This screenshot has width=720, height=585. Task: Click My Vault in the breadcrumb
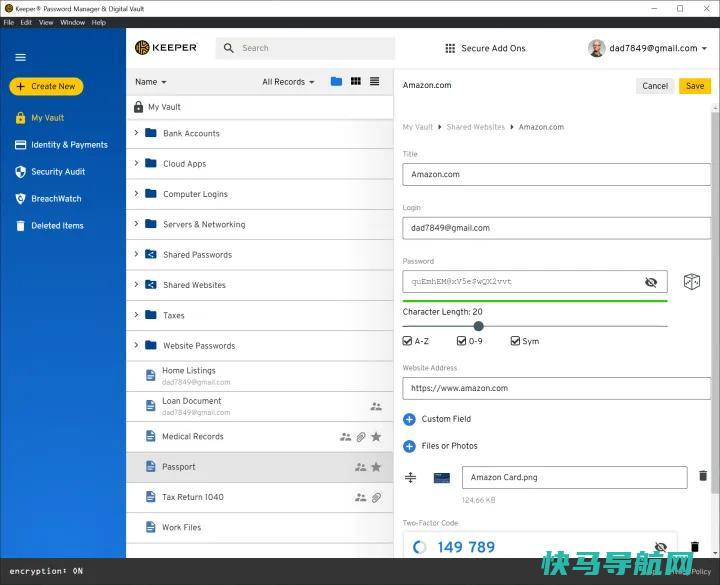(417, 127)
